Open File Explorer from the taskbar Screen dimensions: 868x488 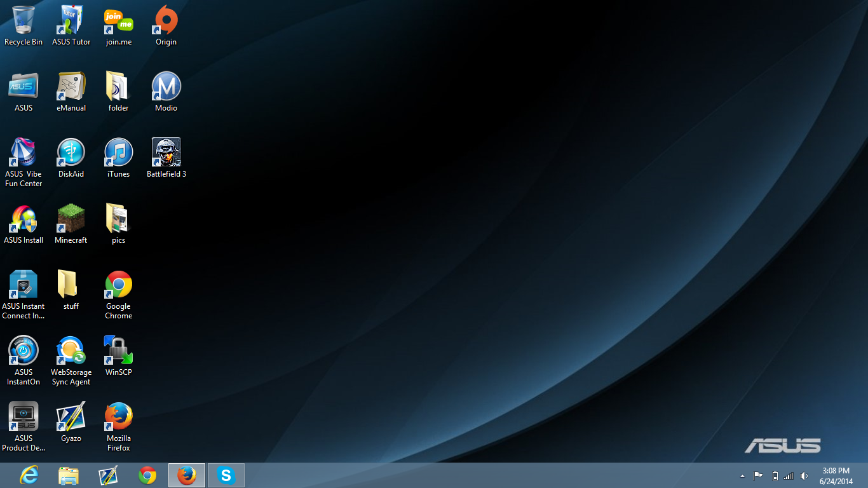click(69, 475)
